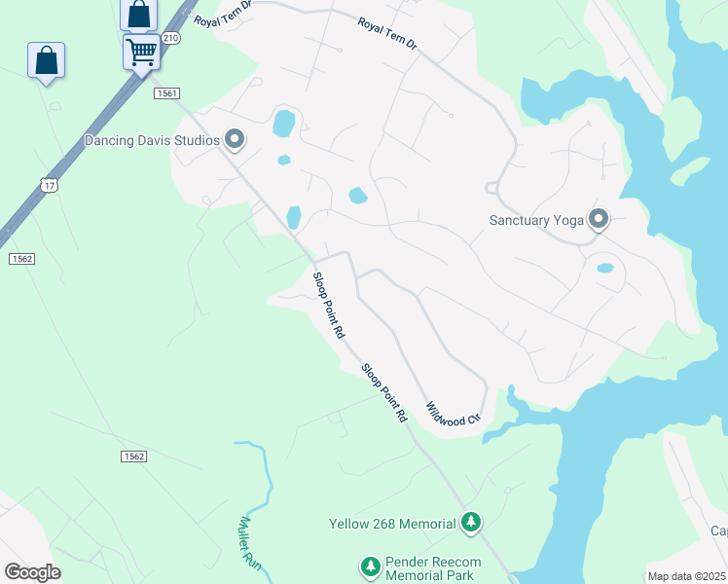Image resolution: width=728 pixels, height=584 pixels.
Task: Select the leftmost shopping bag store marker
Action: [x=46, y=61]
